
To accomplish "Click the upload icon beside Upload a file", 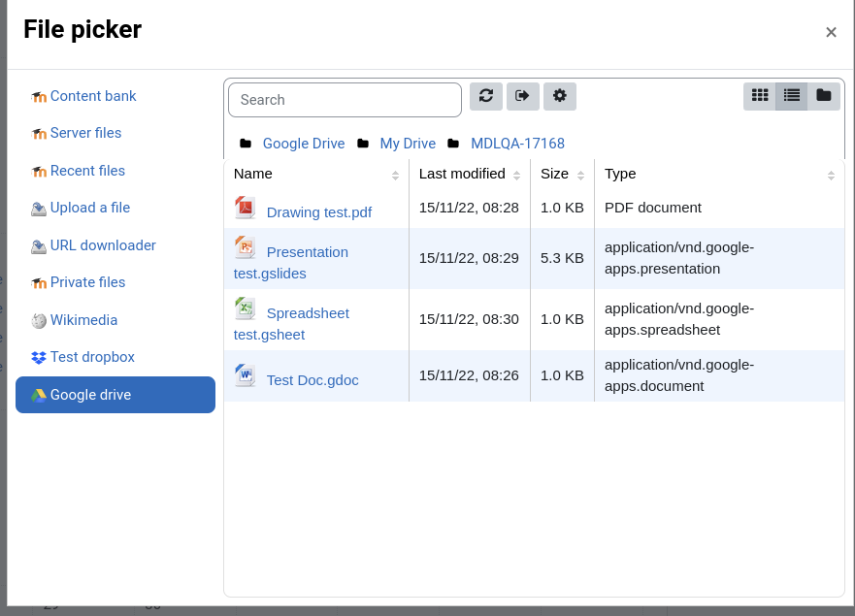I will pyautogui.click(x=39, y=209).
